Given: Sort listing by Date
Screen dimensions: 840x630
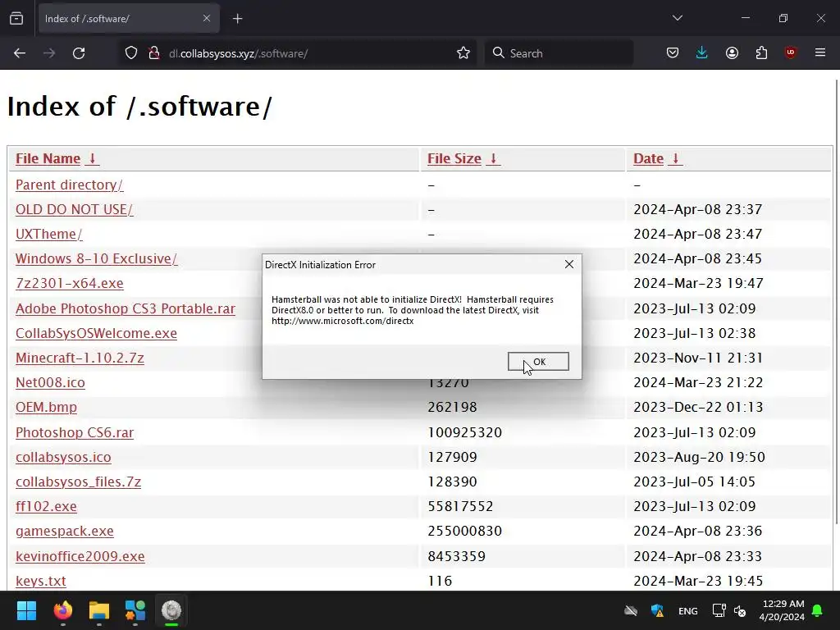Looking at the screenshot, I should coord(648,158).
